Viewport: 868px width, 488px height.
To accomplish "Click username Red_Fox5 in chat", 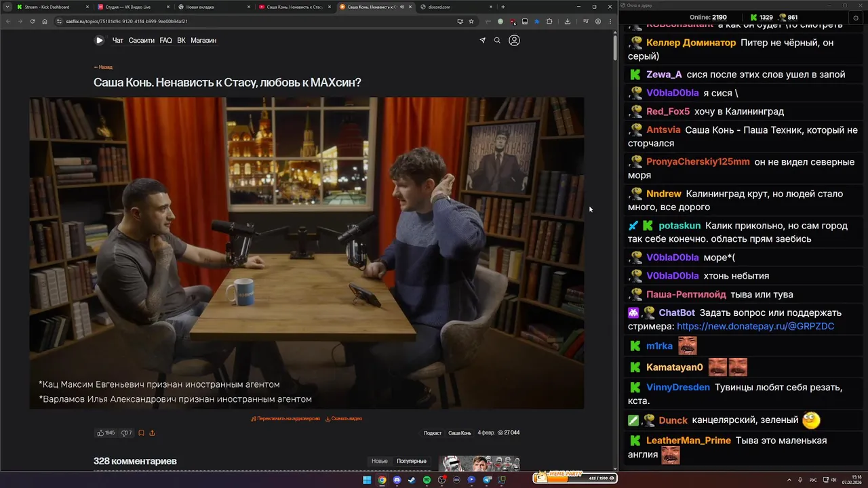I will 668,111.
